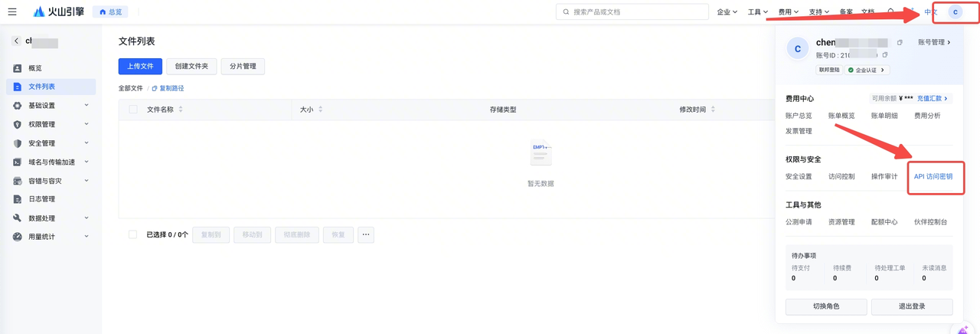The image size is (980, 334).
Task: Click the 彻底删除 button
Action: tap(297, 234)
